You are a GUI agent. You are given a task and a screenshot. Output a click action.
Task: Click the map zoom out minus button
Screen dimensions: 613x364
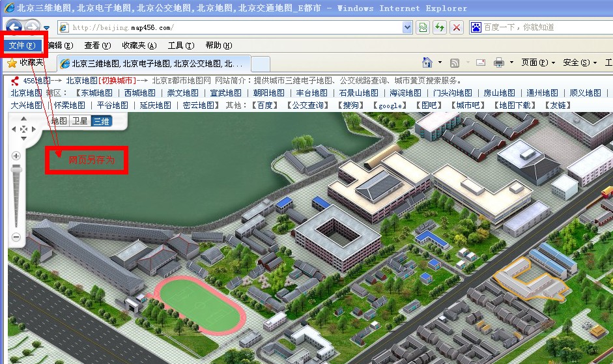pos(16,237)
